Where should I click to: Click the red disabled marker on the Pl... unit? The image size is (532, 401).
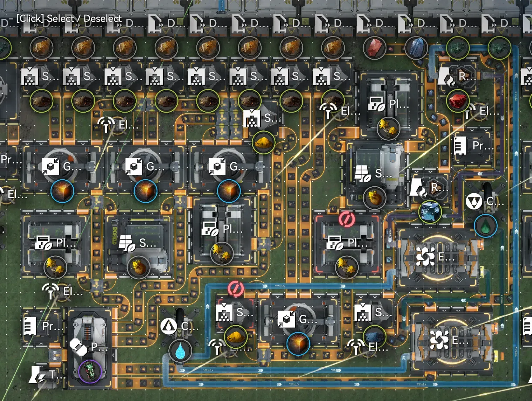pyautogui.click(x=347, y=219)
